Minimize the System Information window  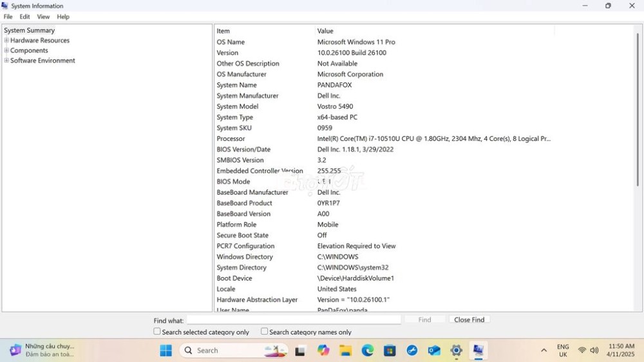coord(585,6)
